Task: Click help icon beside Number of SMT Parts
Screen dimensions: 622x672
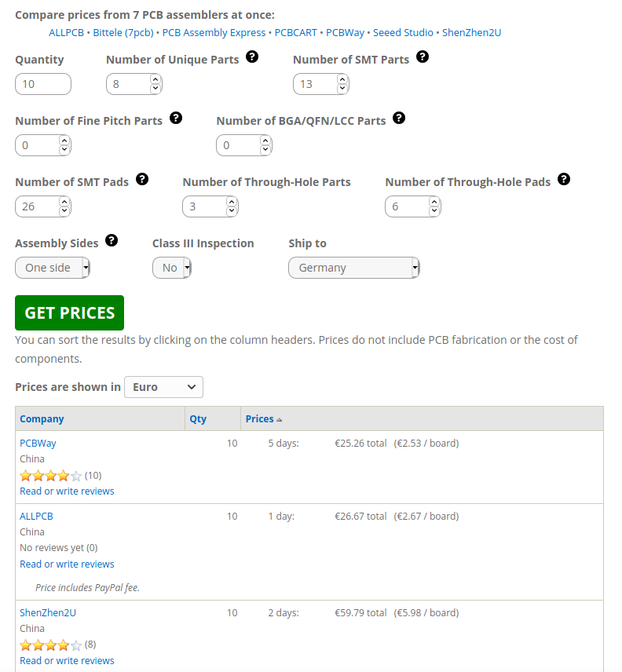Action: click(423, 57)
